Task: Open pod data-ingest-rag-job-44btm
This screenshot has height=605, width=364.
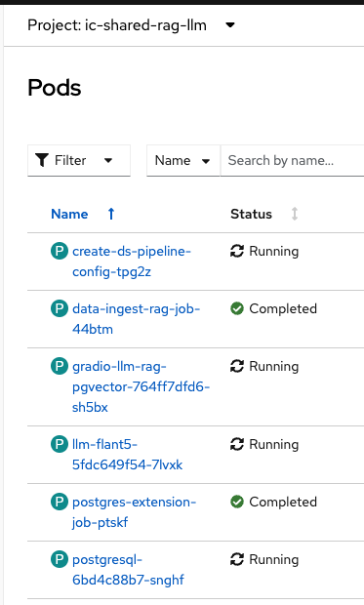Action: (x=136, y=319)
